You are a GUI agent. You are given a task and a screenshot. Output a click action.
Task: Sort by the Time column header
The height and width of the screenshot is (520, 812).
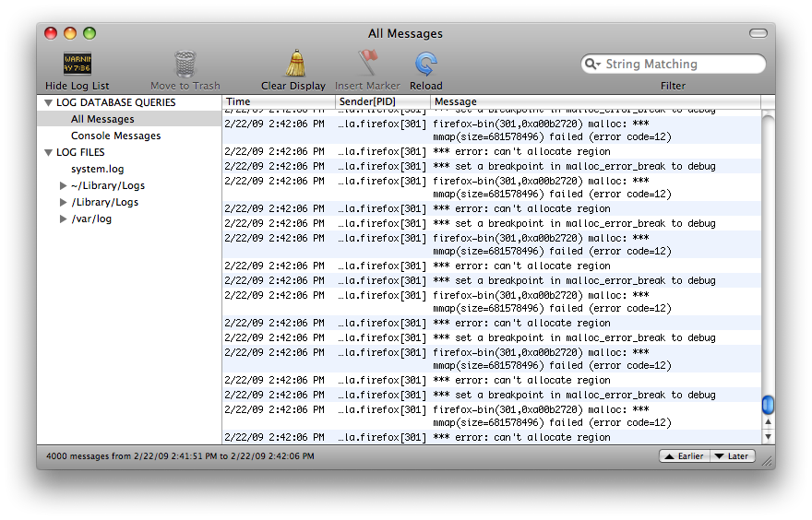click(279, 101)
